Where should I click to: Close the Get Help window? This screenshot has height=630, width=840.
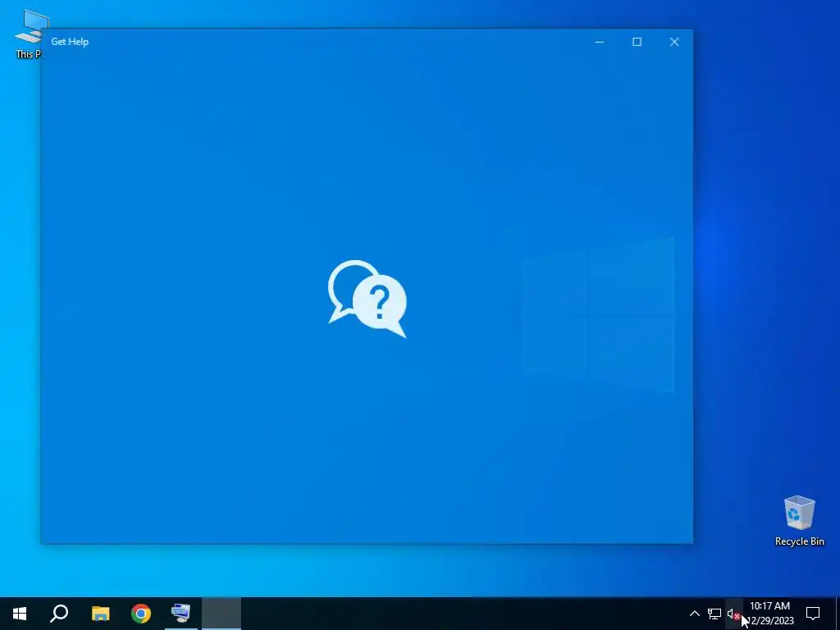(674, 42)
